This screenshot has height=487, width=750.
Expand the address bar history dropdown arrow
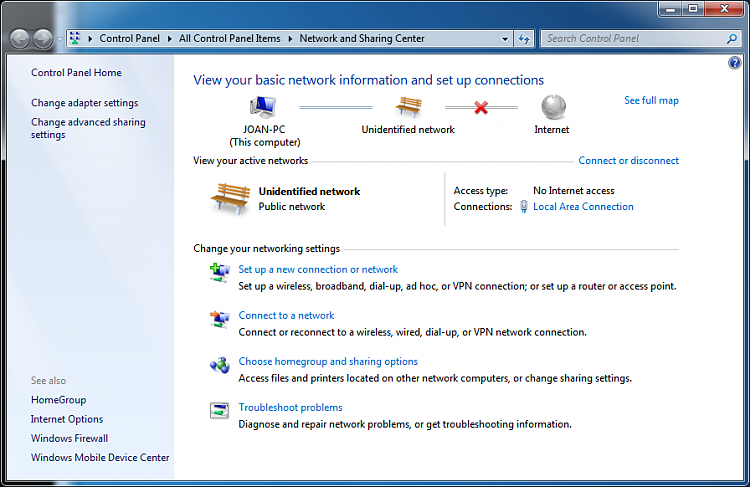[505, 39]
